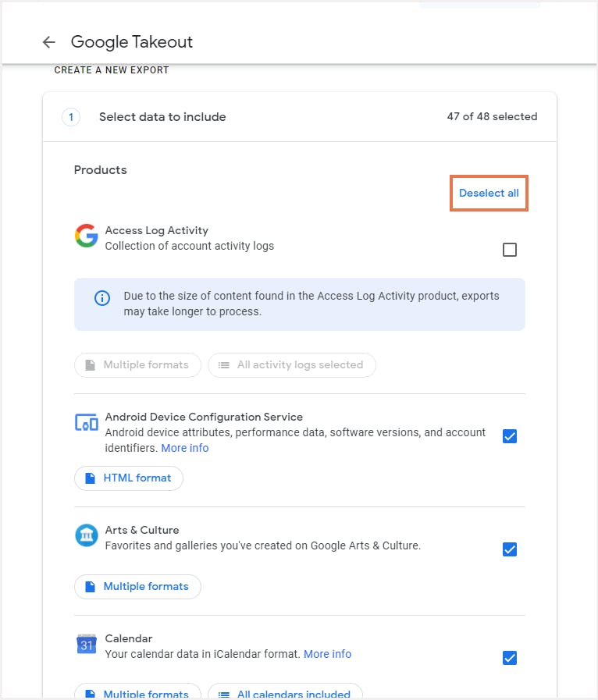Click the HTML format button
The image size is (598, 700).
(x=128, y=478)
